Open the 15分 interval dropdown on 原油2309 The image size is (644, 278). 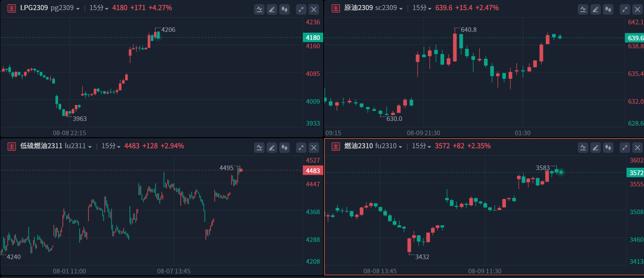422,8
